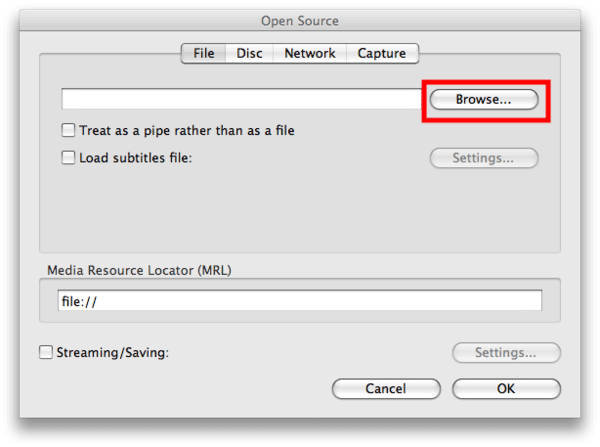Select the Network tab

pos(310,53)
